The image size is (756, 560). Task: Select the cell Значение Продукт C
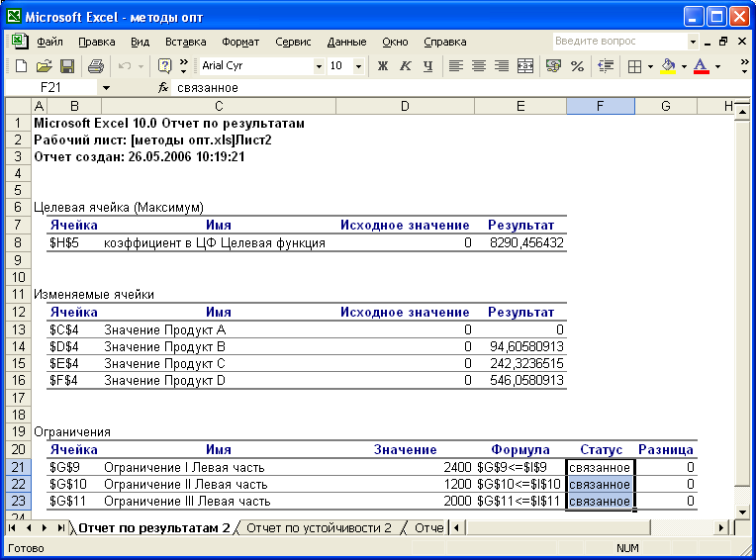(219, 363)
